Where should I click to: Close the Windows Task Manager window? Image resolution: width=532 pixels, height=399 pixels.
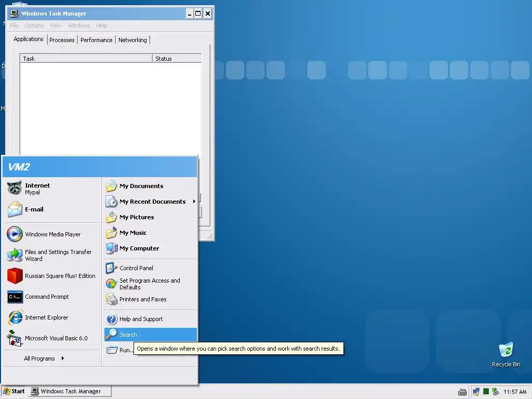tap(208, 14)
